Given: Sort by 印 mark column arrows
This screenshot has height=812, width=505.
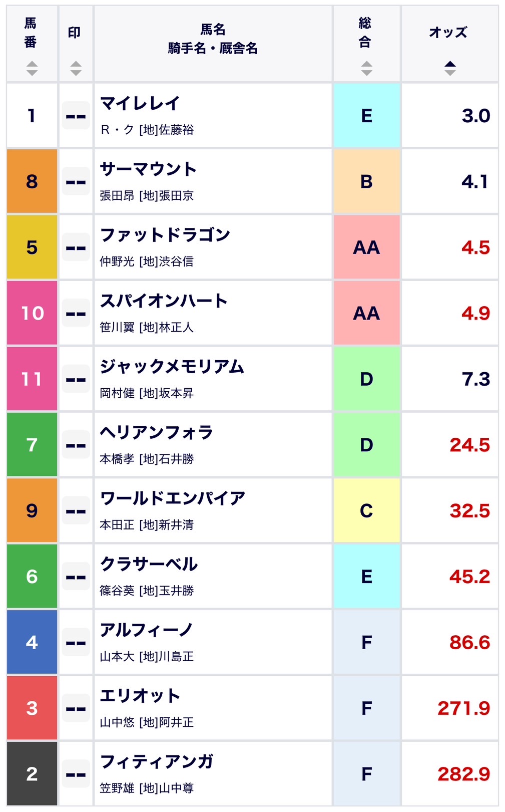Looking at the screenshot, I should [x=76, y=68].
